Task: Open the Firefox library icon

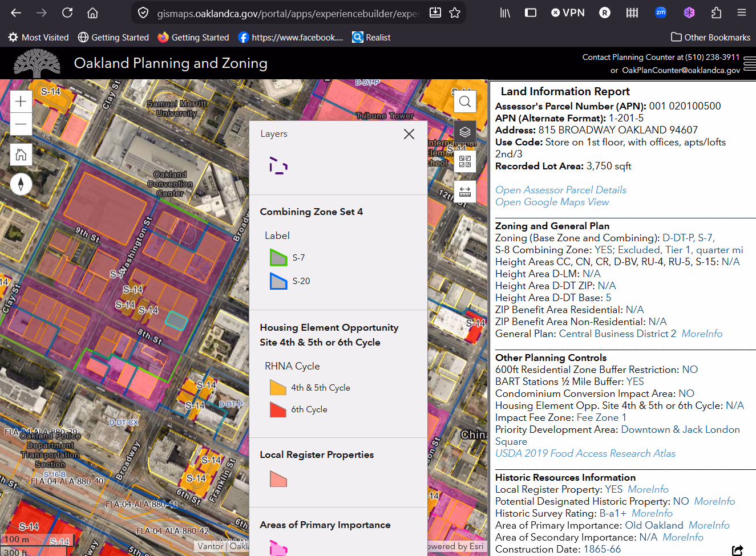Action: point(506,13)
